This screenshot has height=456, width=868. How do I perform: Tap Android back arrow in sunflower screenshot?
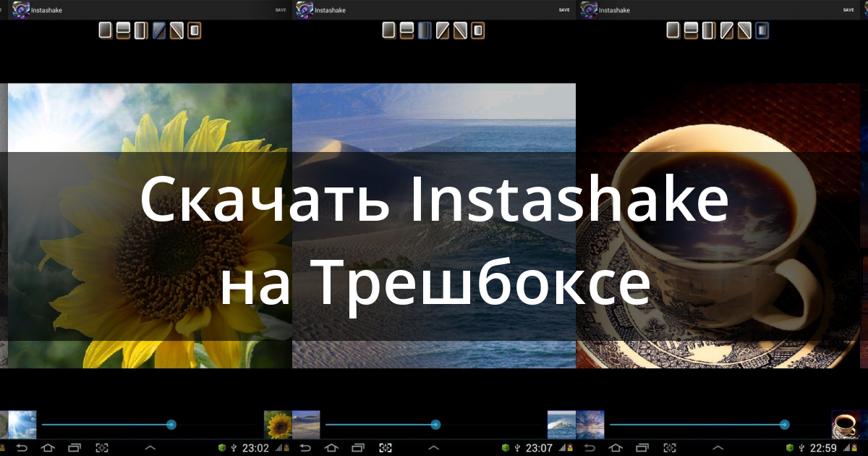22,448
